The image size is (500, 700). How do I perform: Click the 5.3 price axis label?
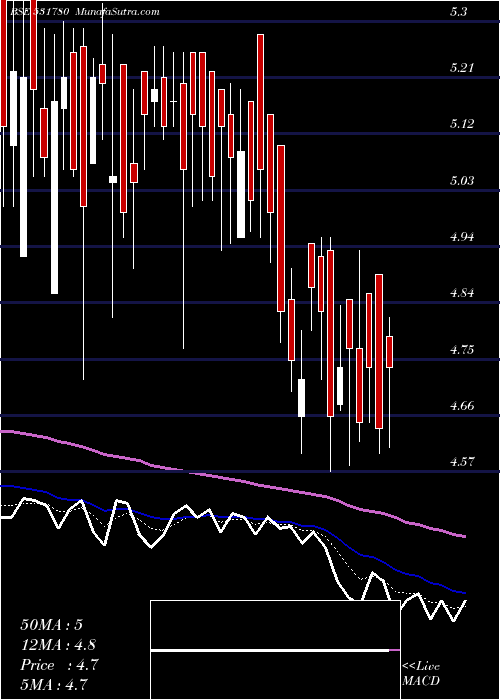coord(459,12)
